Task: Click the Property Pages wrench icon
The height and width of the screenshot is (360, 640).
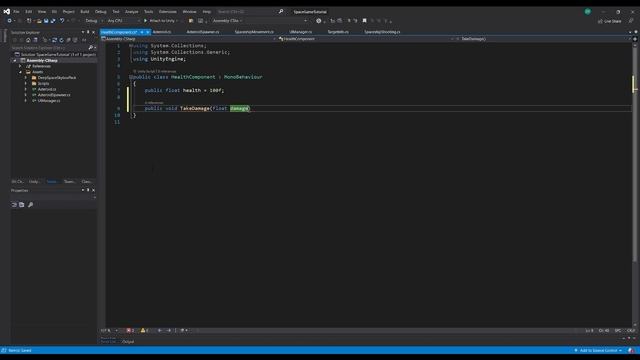Action: point(31,204)
